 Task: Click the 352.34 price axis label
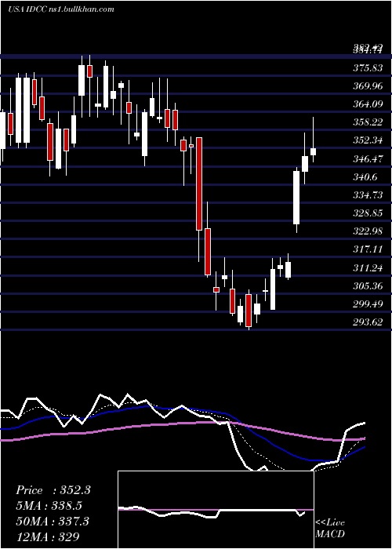368,141
